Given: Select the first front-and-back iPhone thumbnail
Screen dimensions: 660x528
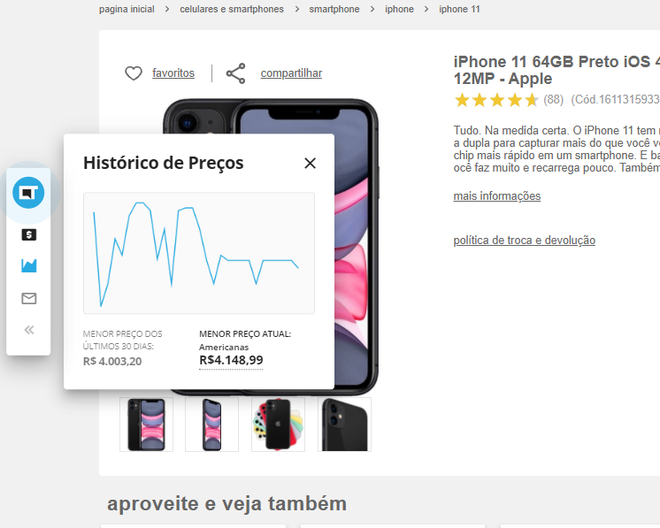Looking at the screenshot, I should tap(146, 424).
